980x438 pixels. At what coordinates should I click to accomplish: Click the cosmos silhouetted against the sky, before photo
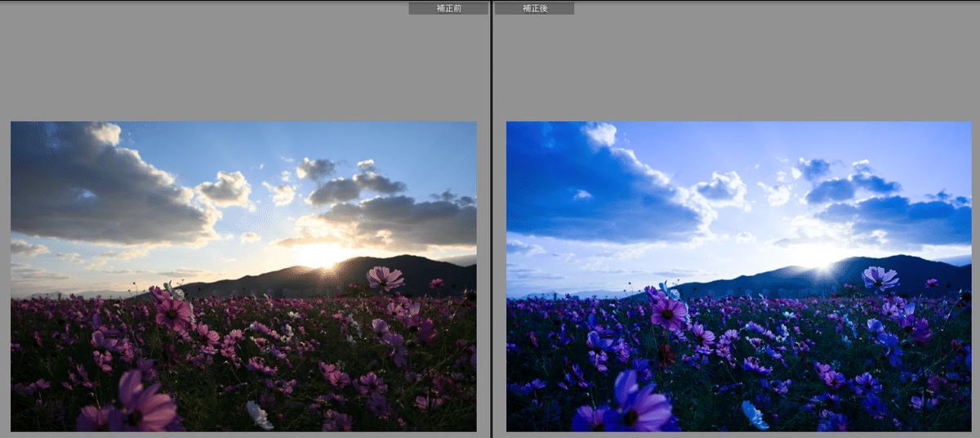[x=384, y=278]
